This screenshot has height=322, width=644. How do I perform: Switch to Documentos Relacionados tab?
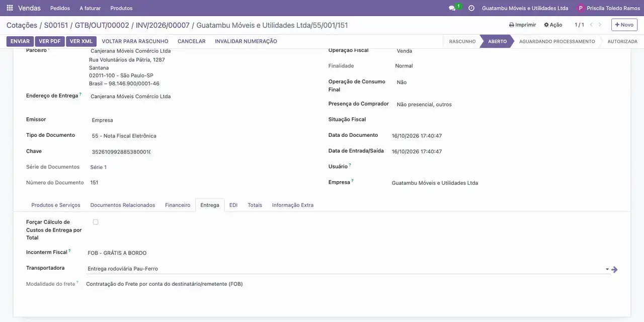click(123, 205)
